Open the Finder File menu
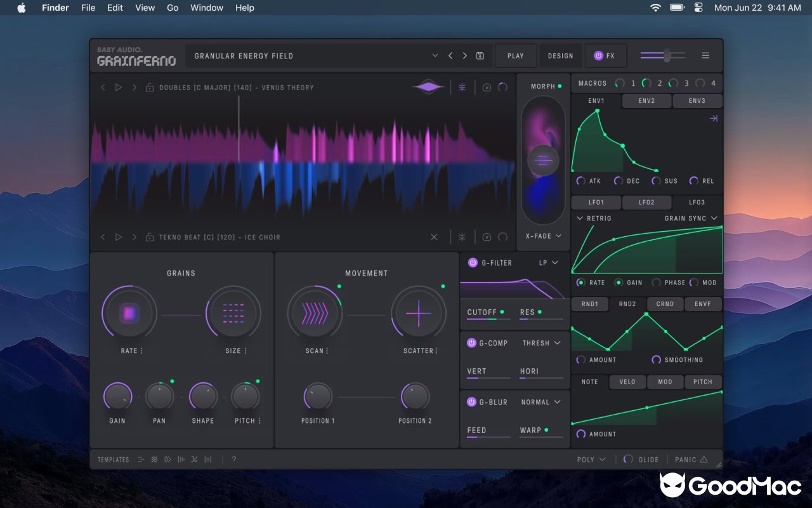Image resolution: width=812 pixels, height=508 pixels. point(88,8)
